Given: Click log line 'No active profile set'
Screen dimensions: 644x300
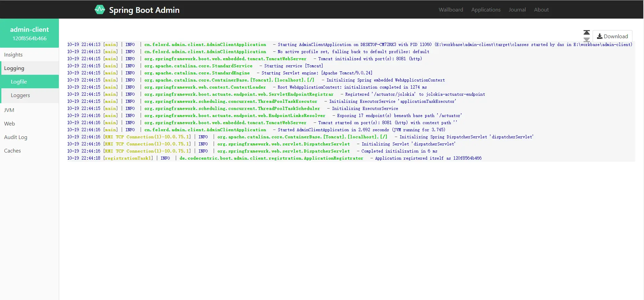Looking at the screenshot, I should pos(248,51).
